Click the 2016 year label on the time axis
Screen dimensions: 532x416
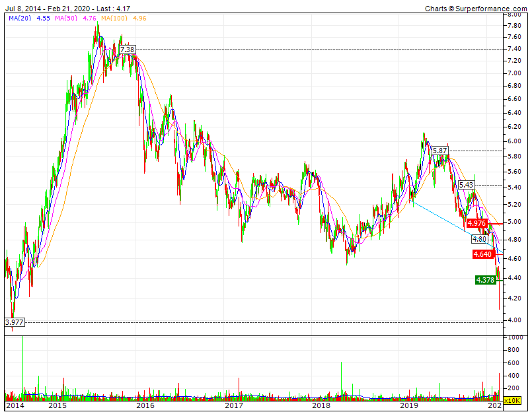pos(145,405)
